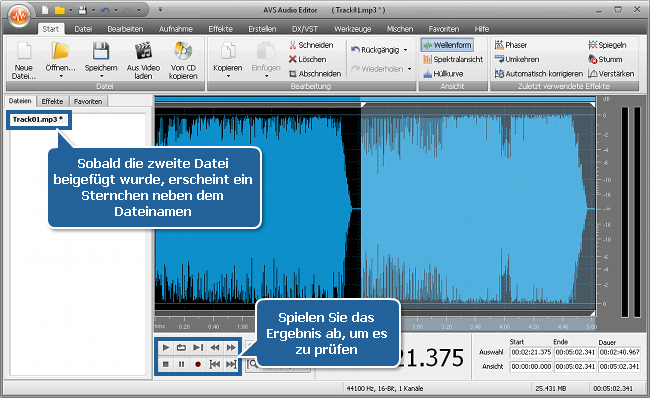The image size is (650, 398).
Task: Jump to previous marker with skip-back button
Action: pos(215,364)
